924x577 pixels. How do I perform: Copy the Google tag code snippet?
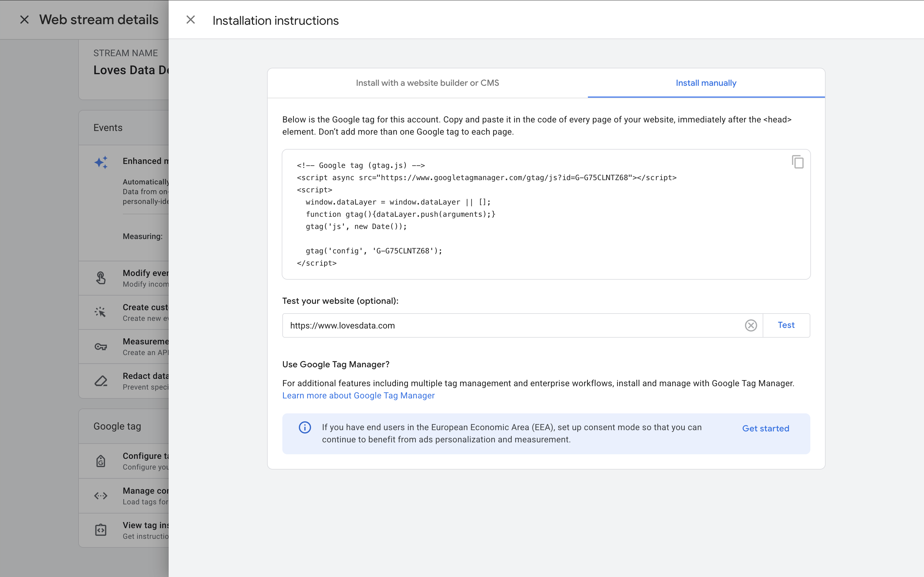[797, 162]
